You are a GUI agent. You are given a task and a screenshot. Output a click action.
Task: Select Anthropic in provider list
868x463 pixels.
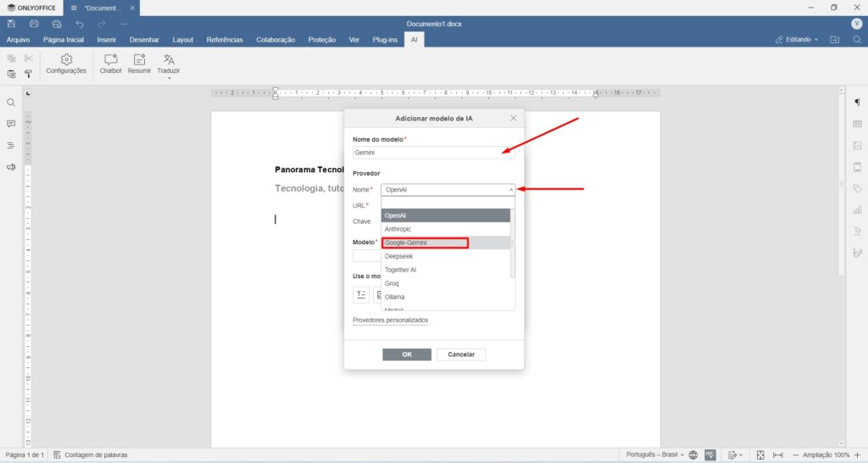[x=446, y=229]
